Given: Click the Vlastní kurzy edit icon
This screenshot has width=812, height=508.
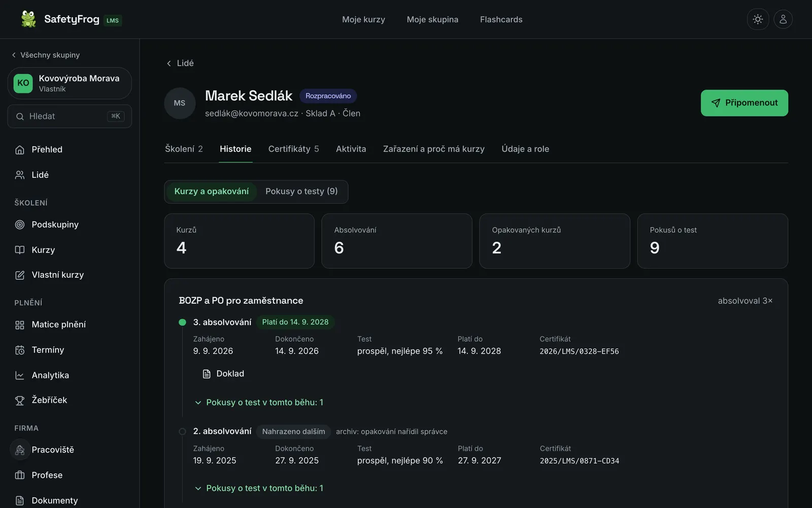Looking at the screenshot, I should [x=20, y=275].
